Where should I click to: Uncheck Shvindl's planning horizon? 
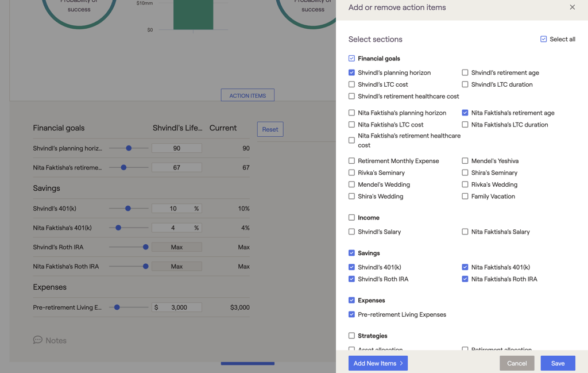pos(351,73)
